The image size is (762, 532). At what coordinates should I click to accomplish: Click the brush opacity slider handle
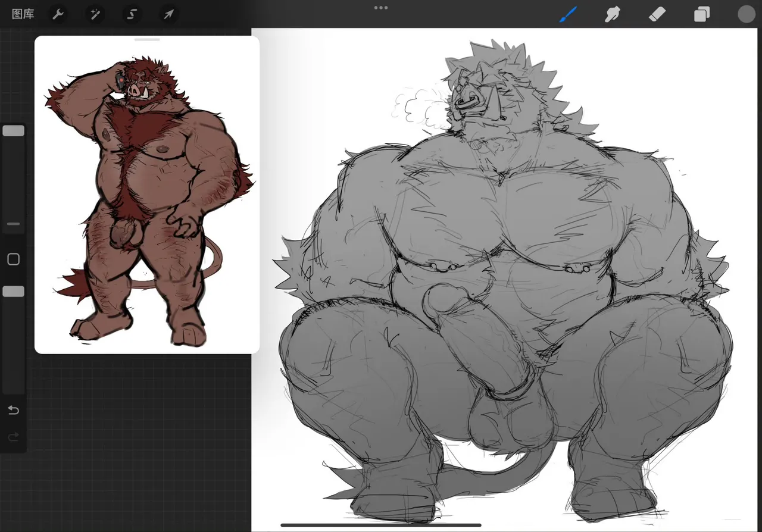coord(13,292)
